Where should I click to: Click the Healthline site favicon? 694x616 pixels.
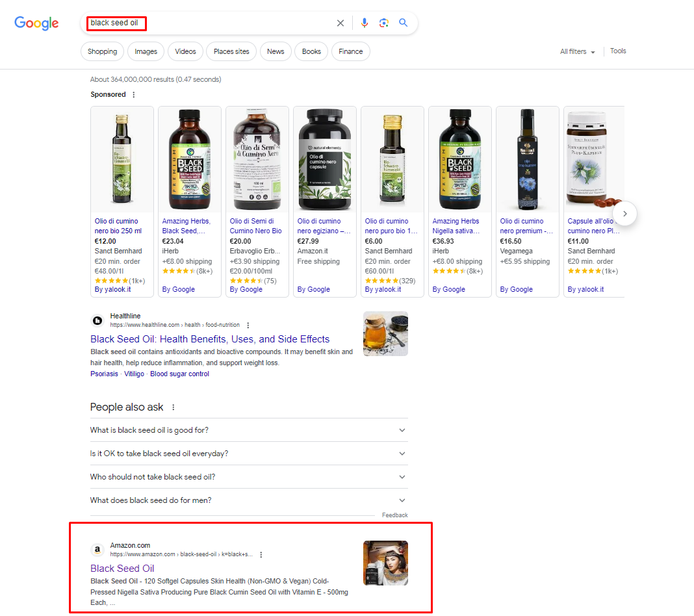coord(97,320)
